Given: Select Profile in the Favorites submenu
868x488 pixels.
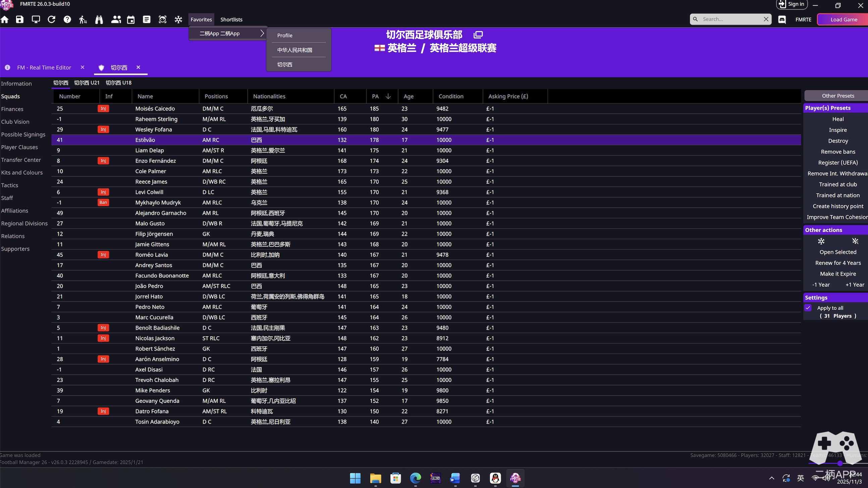Looking at the screenshot, I should coord(285,36).
